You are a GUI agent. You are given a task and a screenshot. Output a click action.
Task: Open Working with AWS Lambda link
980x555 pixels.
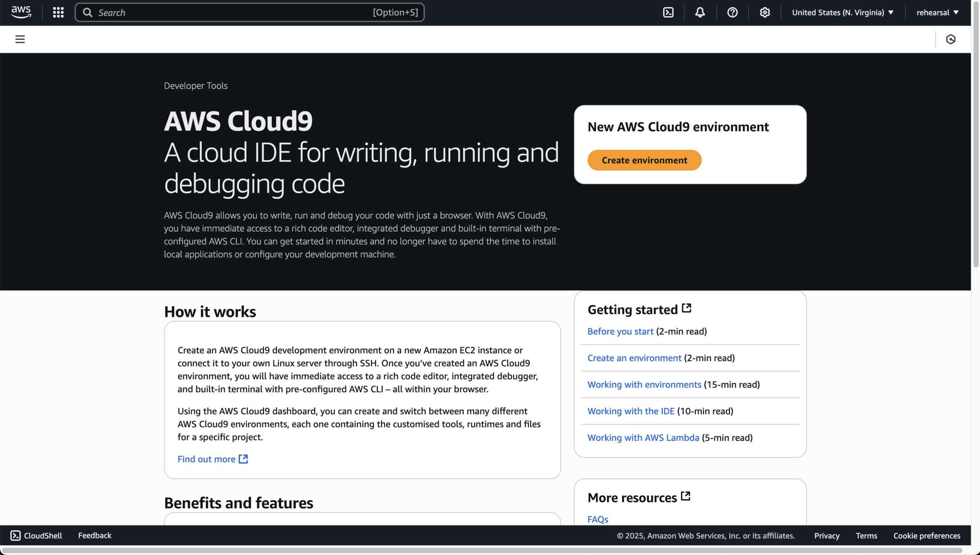643,437
